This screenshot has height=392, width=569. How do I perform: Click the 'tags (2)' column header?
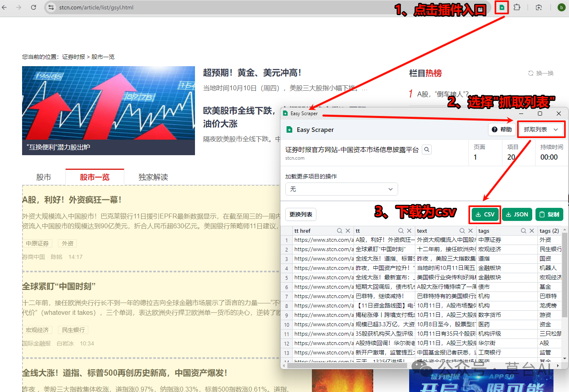click(x=549, y=231)
